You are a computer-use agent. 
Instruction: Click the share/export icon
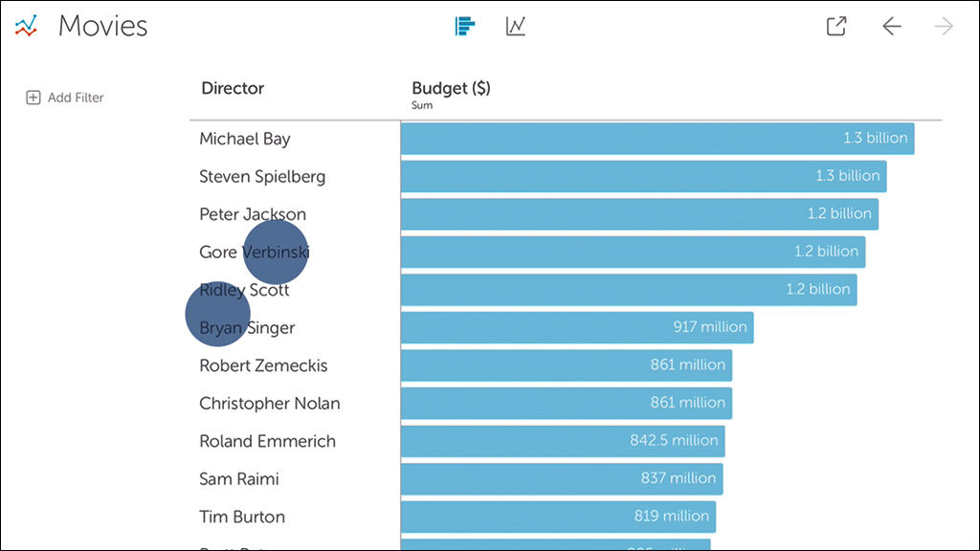[836, 26]
